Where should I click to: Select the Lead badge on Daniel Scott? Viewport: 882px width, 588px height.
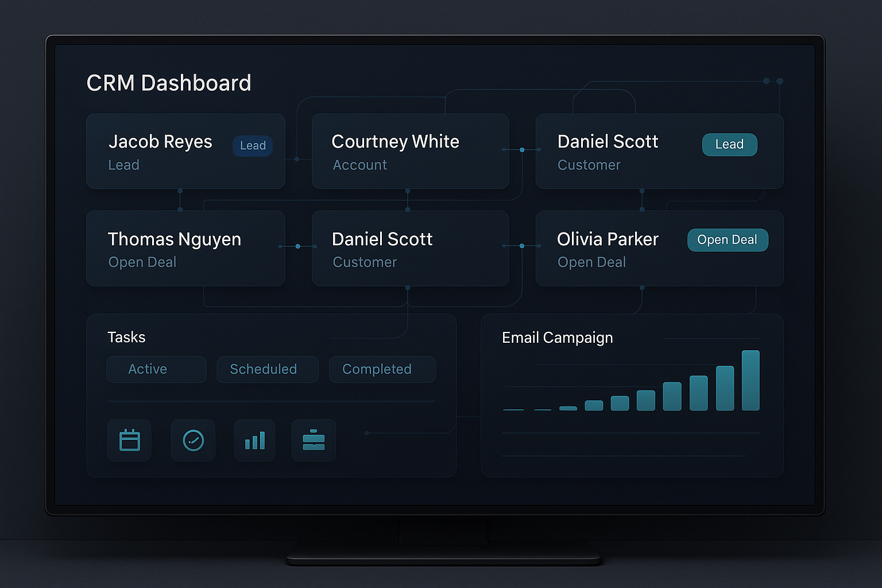(x=729, y=145)
